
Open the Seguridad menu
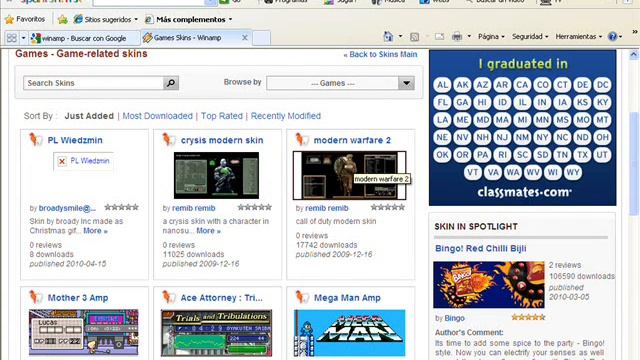point(530,36)
